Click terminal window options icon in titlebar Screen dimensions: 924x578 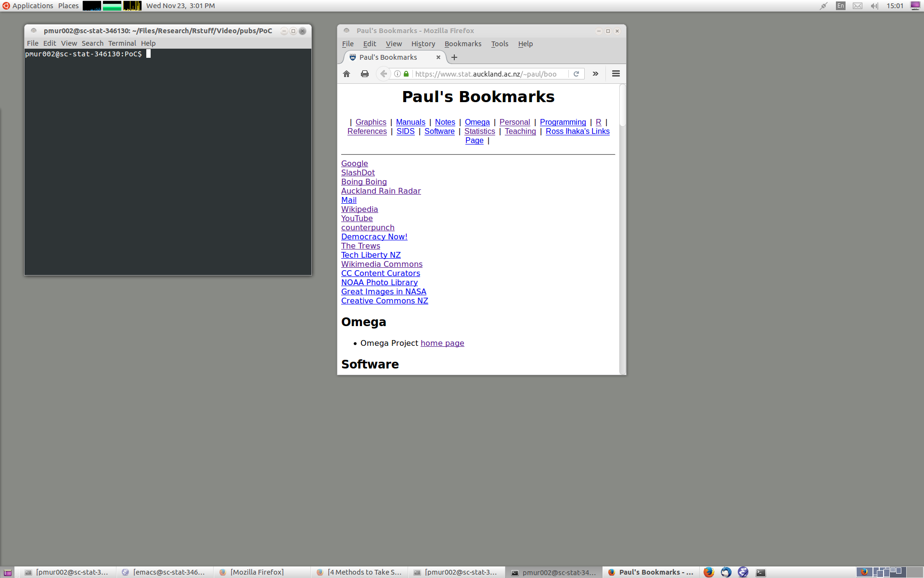34,31
